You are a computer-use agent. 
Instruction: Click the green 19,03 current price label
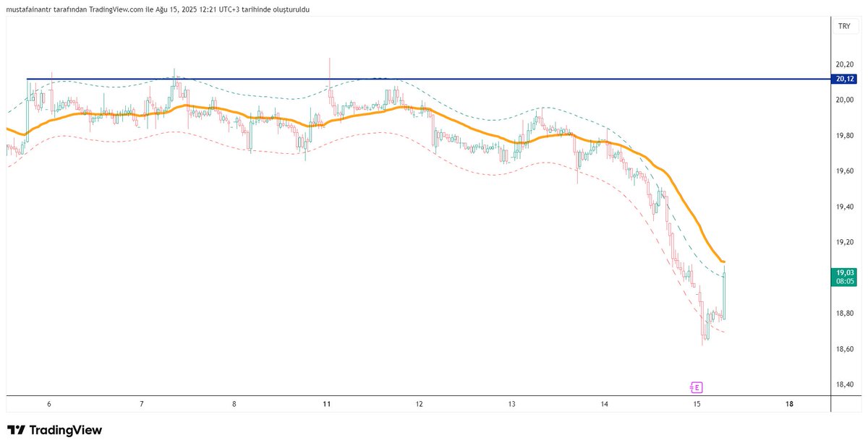point(843,277)
